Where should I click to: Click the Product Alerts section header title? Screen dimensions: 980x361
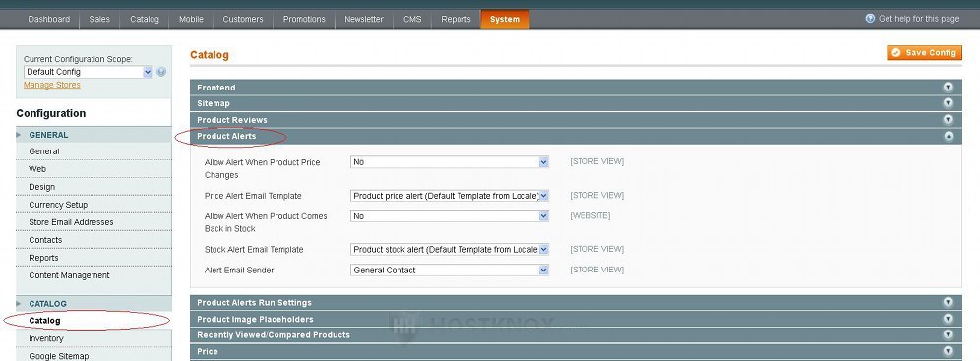tap(226, 136)
